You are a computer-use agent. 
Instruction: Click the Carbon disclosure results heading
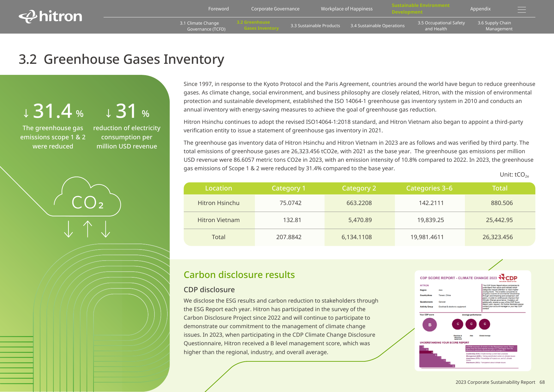coord(239,275)
